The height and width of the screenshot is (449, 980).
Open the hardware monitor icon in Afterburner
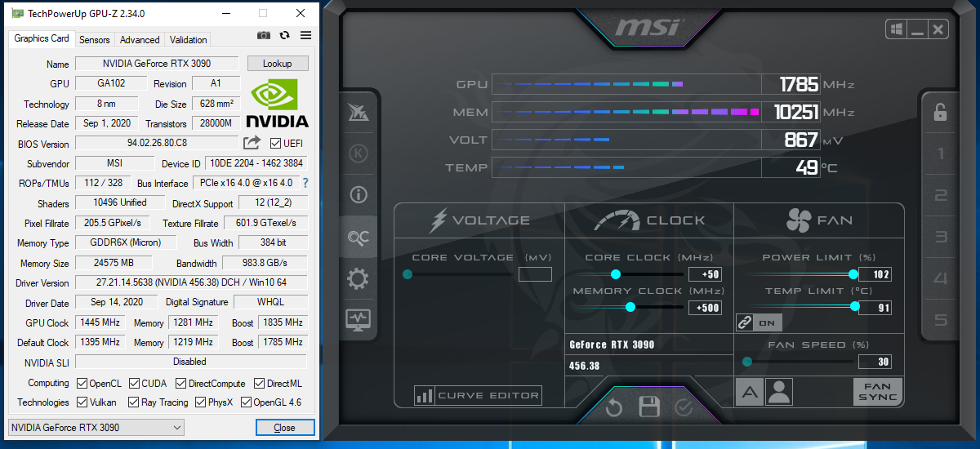pos(358,319)
